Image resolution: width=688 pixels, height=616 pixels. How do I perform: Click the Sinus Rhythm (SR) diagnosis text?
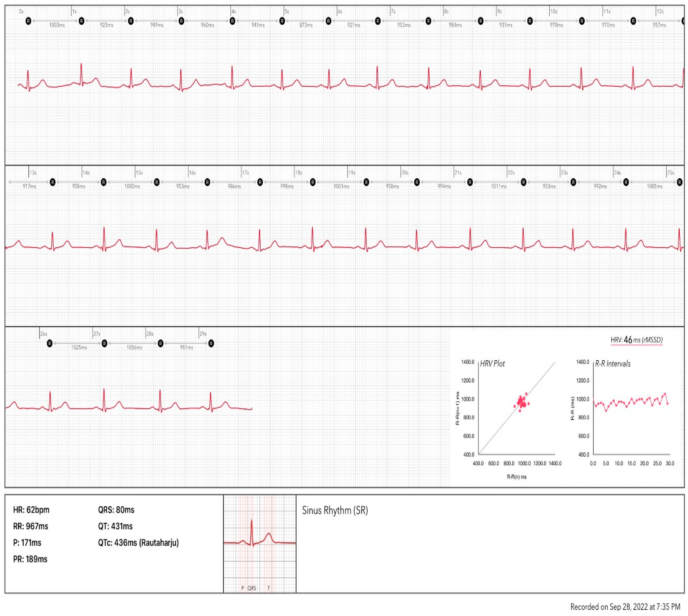pyautogui.click(x=335, y=510)
